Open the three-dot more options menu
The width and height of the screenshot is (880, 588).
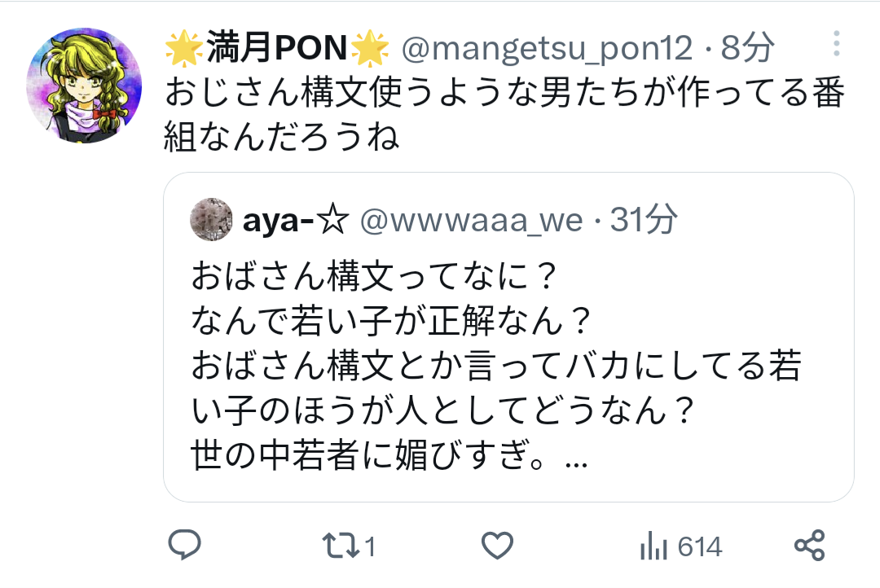836,43
